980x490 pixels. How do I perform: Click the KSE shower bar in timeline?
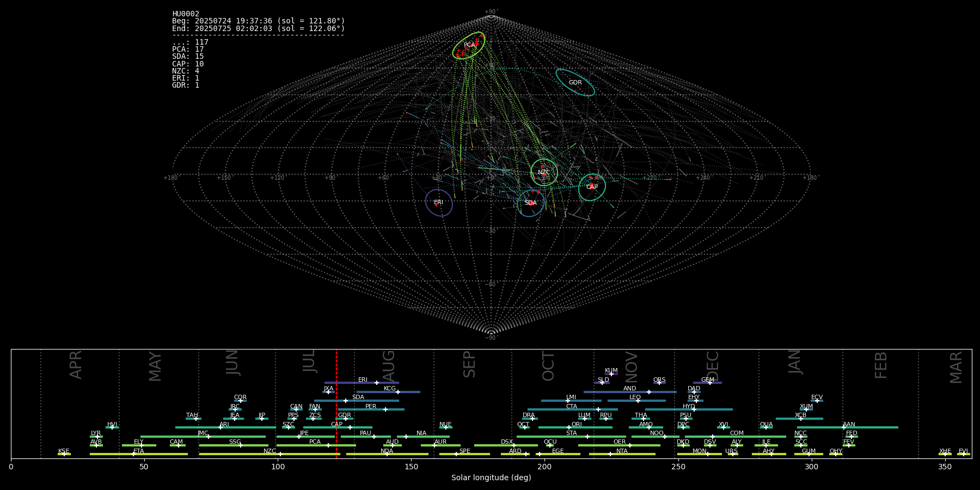[64, 454]
